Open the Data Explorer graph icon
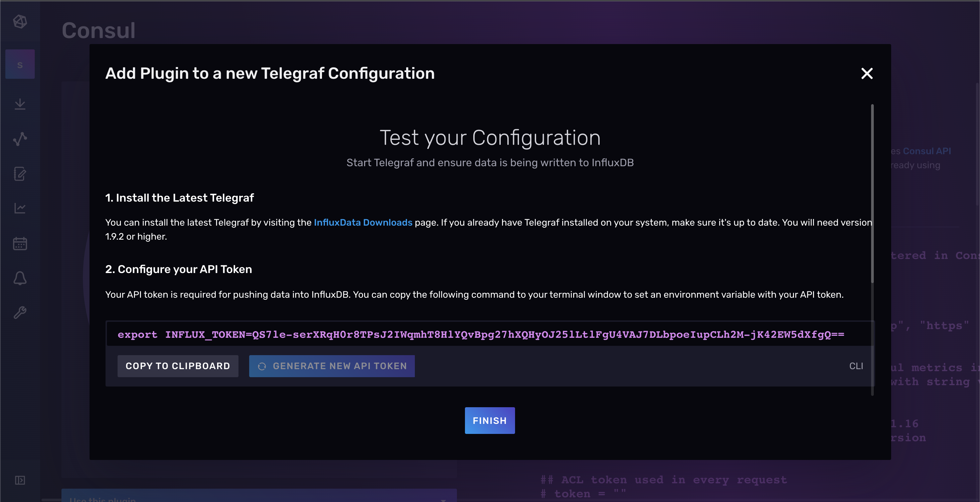The width and height of the screenshot is (980, 502). tap(20, 139)
